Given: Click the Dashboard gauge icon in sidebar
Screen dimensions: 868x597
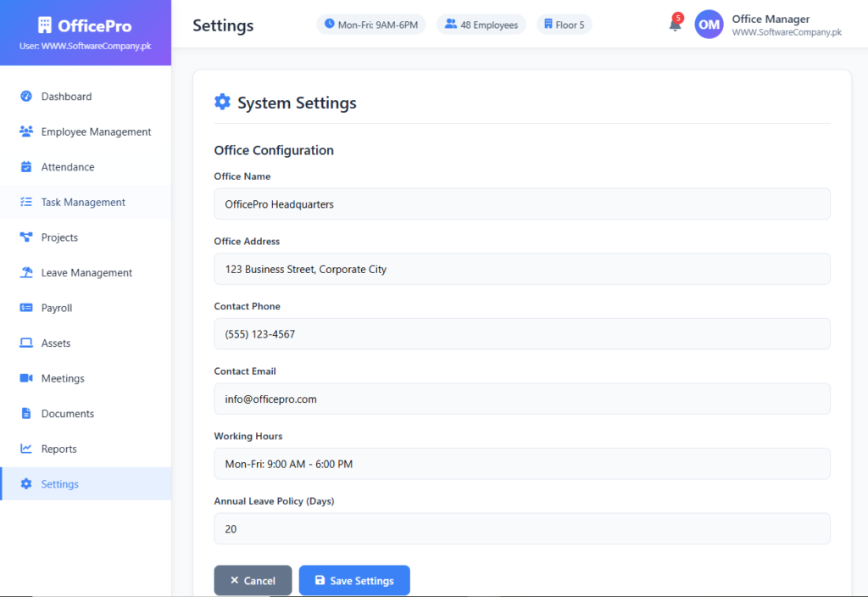Looking at the screenshot, I should pos(26,97).
